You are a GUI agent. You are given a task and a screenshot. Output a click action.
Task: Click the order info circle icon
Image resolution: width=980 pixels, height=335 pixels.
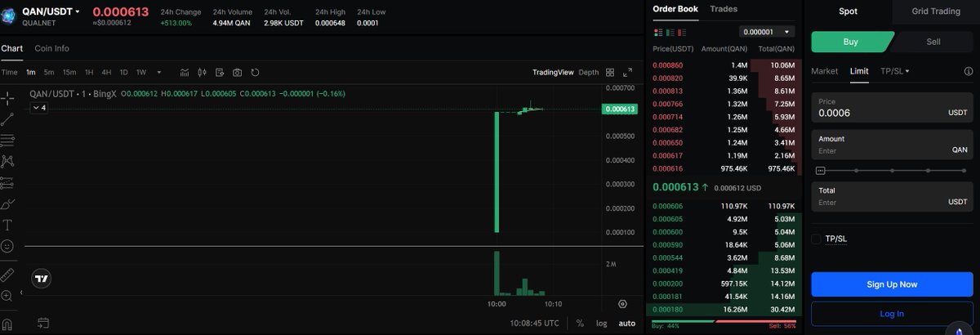968,72
